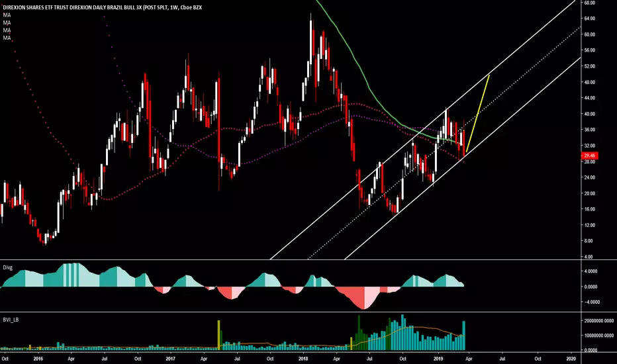This screenshot has height=364, width=617.
Task: Select the yellow projected price trend line
Action: coord(477,113)
